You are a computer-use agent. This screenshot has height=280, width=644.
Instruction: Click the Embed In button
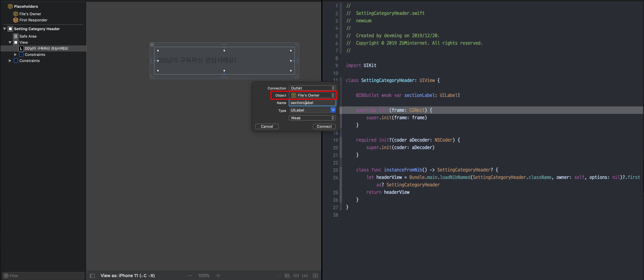(316, 275)
